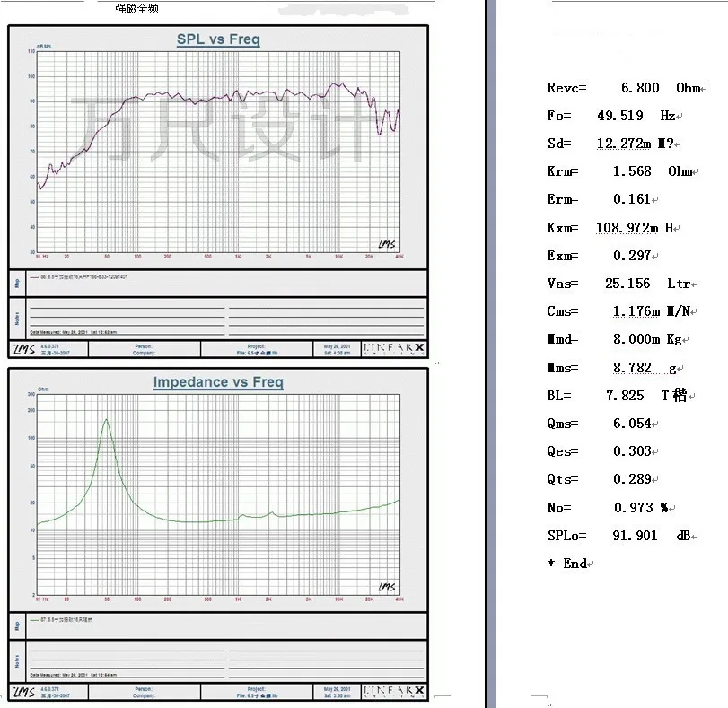This screenshot has height=708, width=728.
Task: Click the SPLo= 91.901 dB line
Action: pos(622,536)
